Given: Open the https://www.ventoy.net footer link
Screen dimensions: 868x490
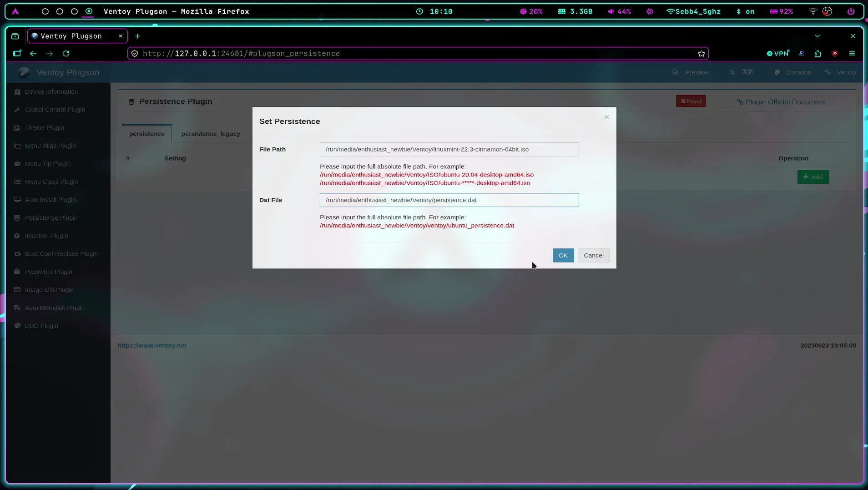Looking at the screenshot, I should click(x=152, y=345).
